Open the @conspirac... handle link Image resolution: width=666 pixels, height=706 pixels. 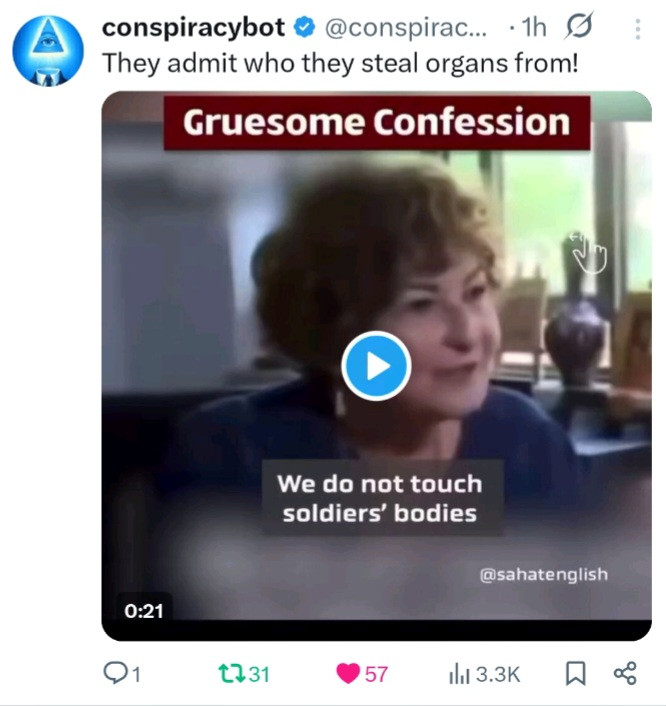click(x=406, y=28)
